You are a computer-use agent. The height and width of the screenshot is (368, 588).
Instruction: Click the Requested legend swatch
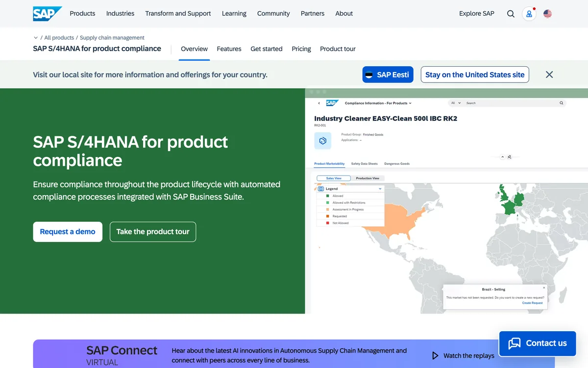click(x=327, y=216)
